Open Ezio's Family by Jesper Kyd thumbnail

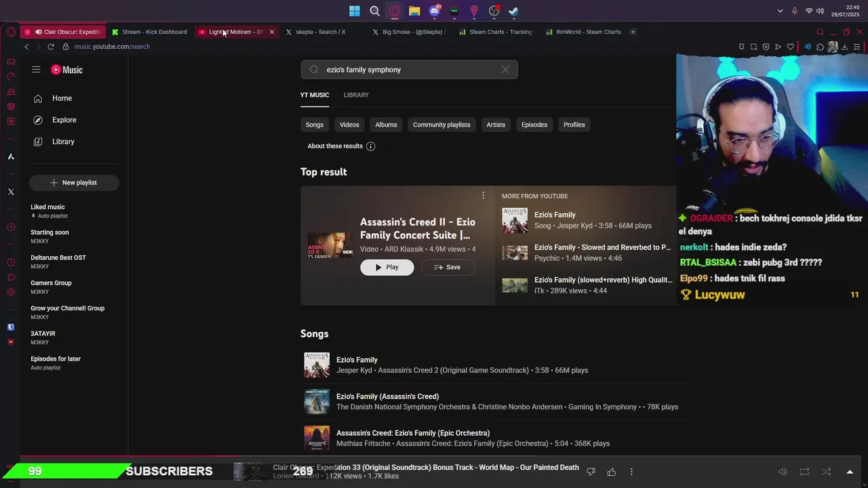(x=317, y=365)
